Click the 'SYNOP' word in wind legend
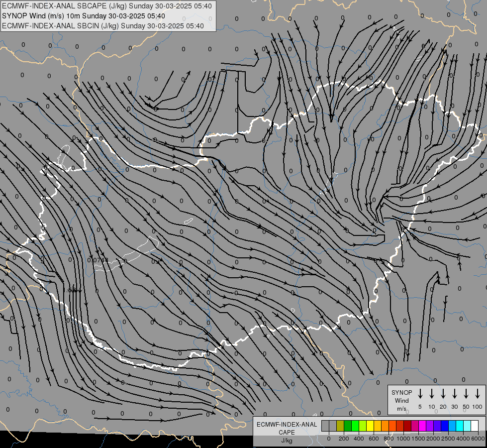 tap(401, 392)
